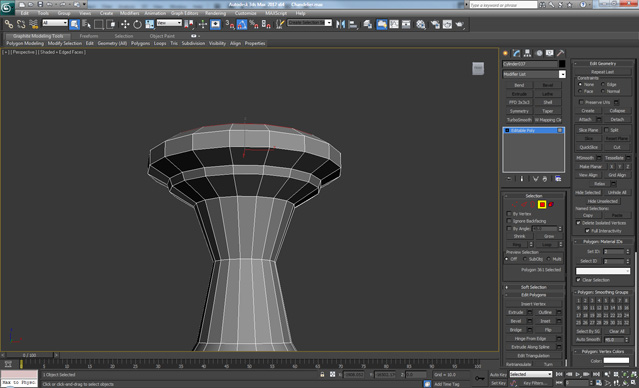
Task: Open the Rendering menu
Action: 215,13
